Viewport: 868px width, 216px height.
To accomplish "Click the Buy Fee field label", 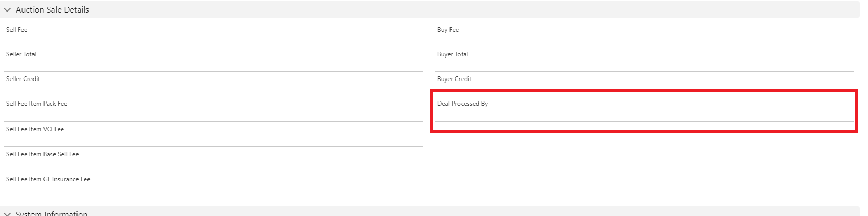I will tap(448, 30).
